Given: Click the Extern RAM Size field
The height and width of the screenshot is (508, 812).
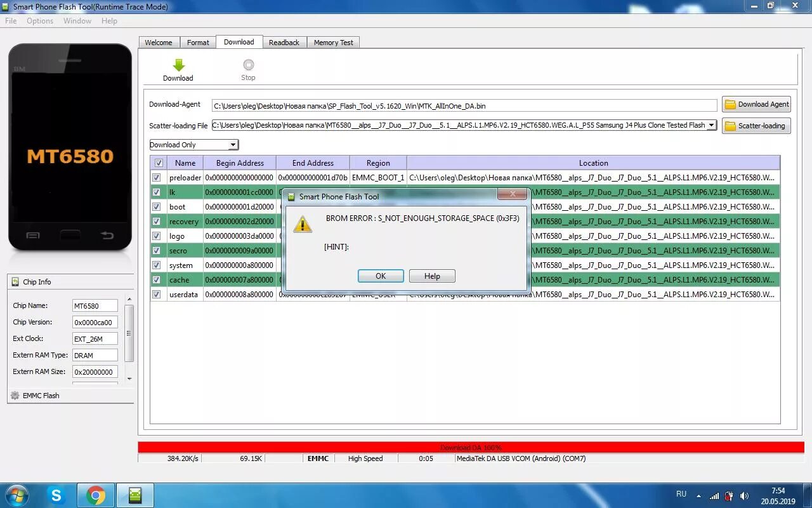Looking at the screenshot, I should click(x=95, y=372).
